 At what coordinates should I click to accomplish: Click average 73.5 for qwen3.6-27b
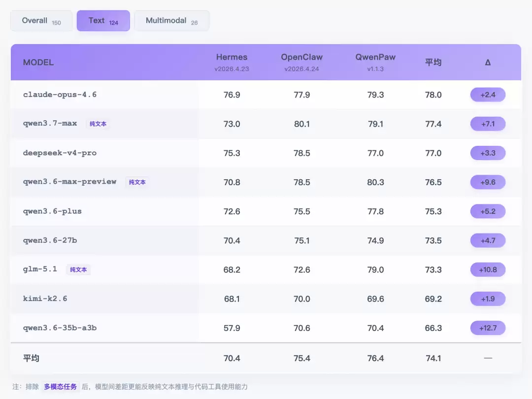click(x=433, y=241)
